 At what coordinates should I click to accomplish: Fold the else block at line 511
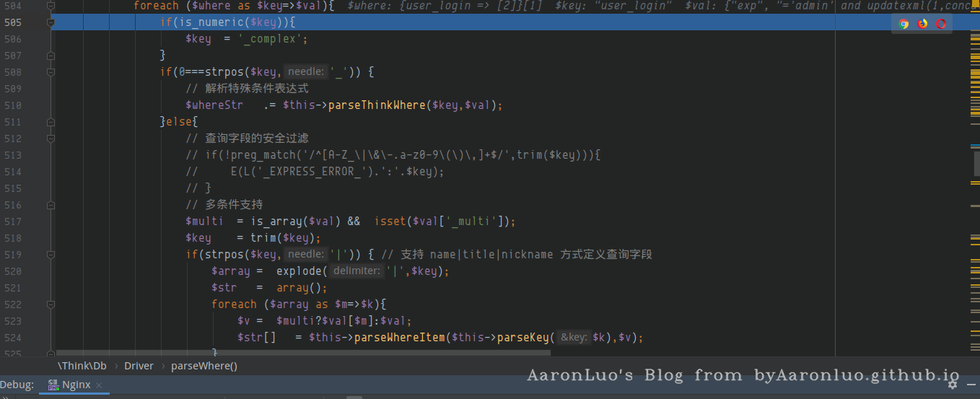pyautogui.click(x=51, y=122)
